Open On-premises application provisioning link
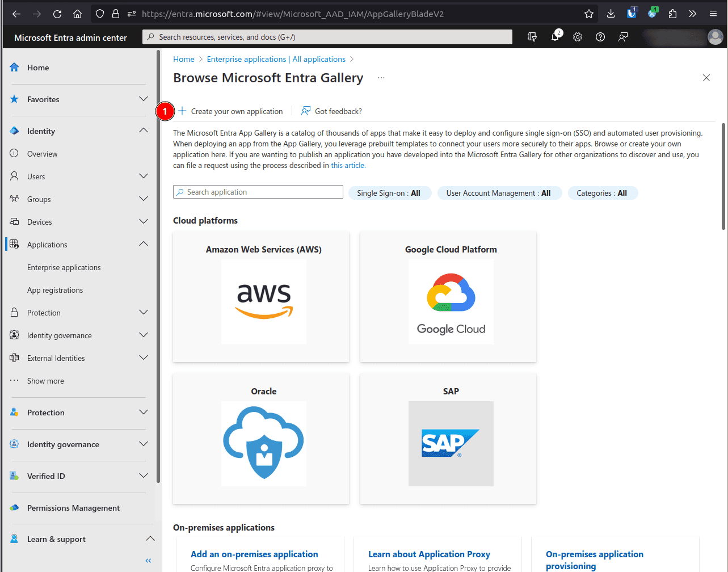This screenshot has width=728, height=572. click(x=595, y=560)
